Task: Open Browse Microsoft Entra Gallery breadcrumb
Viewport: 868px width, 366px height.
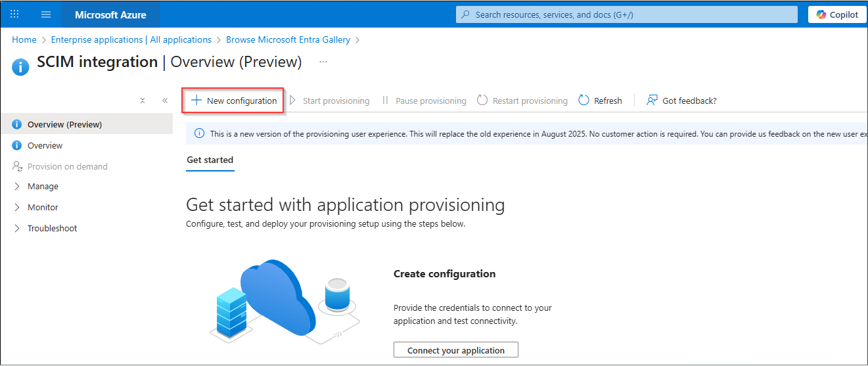Action: coord(288,39)
